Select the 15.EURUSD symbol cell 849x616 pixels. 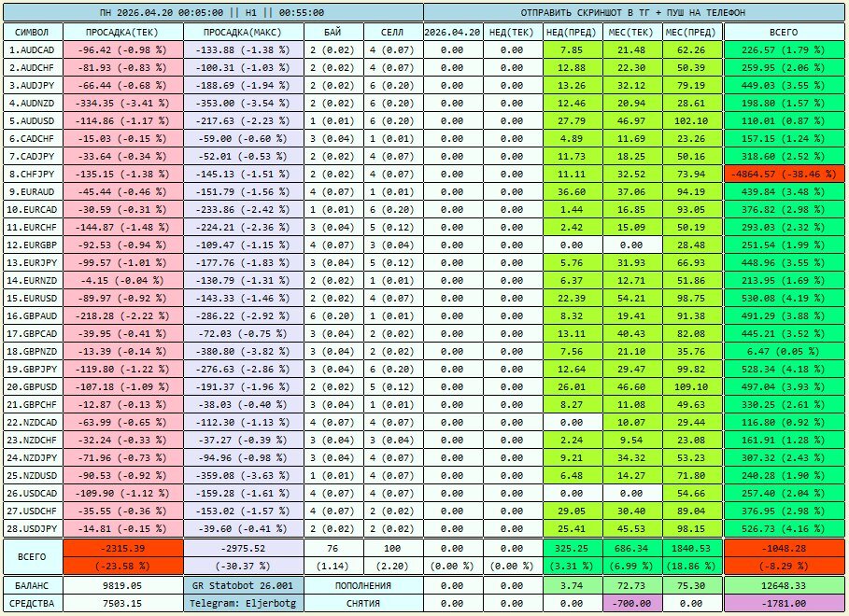[32, 299]
